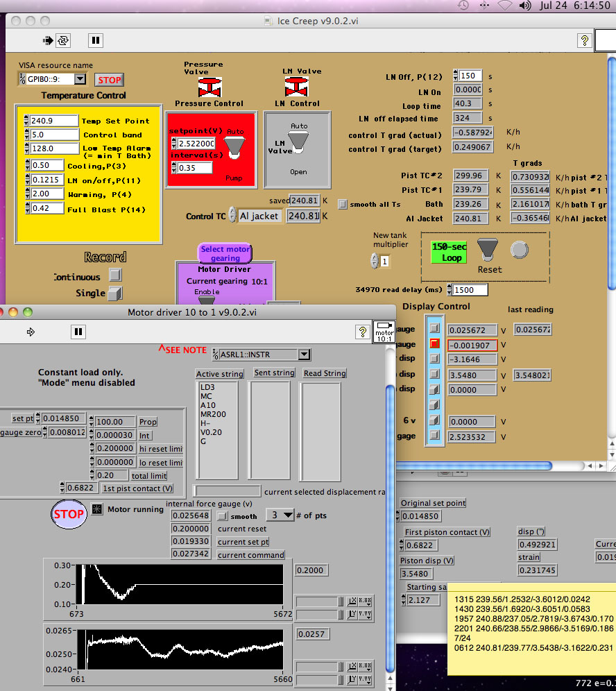Click the Run Continuously icon in Ice Creep toolbar
Screen dimensions: 616x691
pyautogui.click(x=63, y=40)
